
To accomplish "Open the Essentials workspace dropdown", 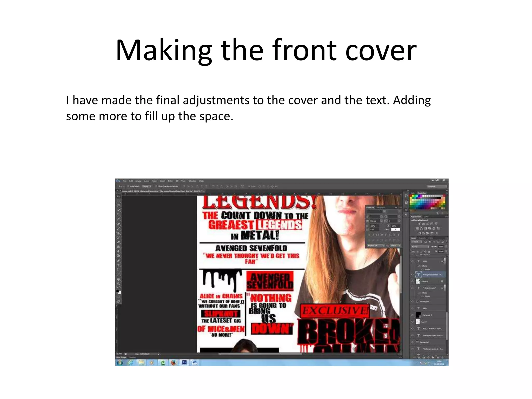I will [x=437, y=186].
